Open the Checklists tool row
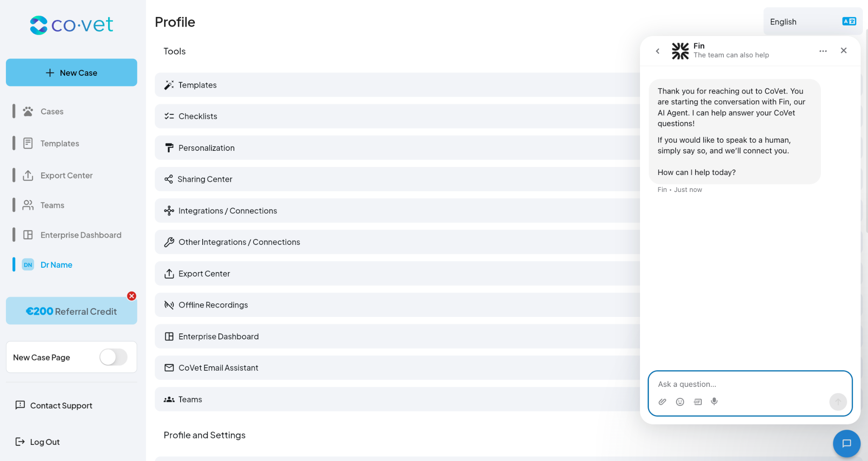Screen dimensions: 868x461 [398, 116]
